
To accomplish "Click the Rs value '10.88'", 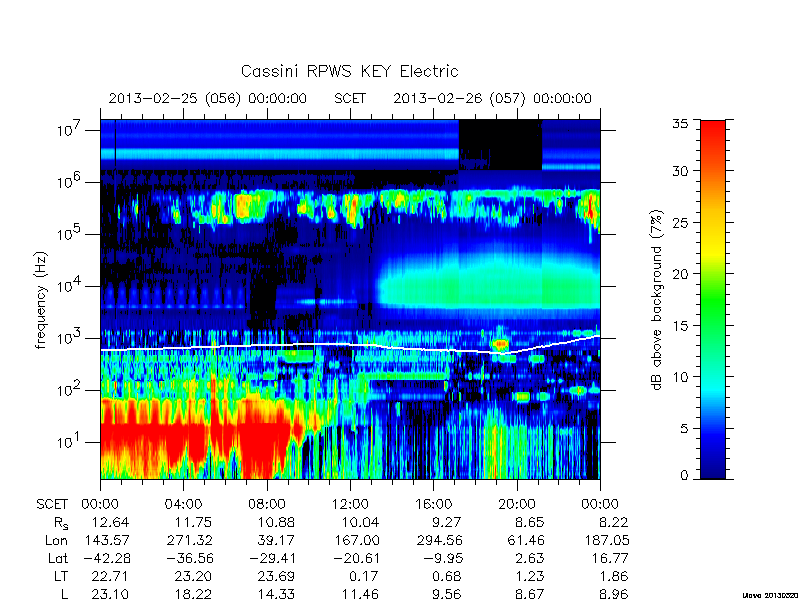I will click(277, 522).
